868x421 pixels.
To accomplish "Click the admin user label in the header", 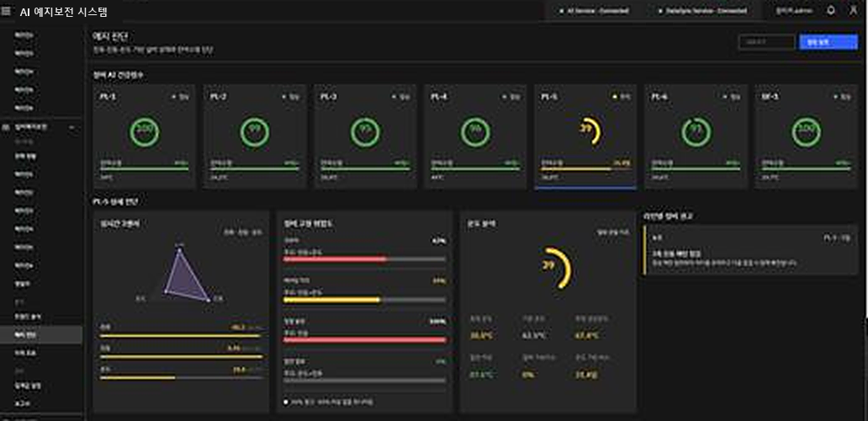I will pos(794,10).
